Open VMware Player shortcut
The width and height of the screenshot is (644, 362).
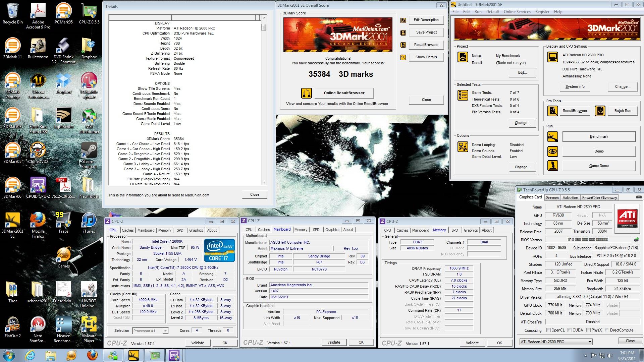tap(89, 329)
